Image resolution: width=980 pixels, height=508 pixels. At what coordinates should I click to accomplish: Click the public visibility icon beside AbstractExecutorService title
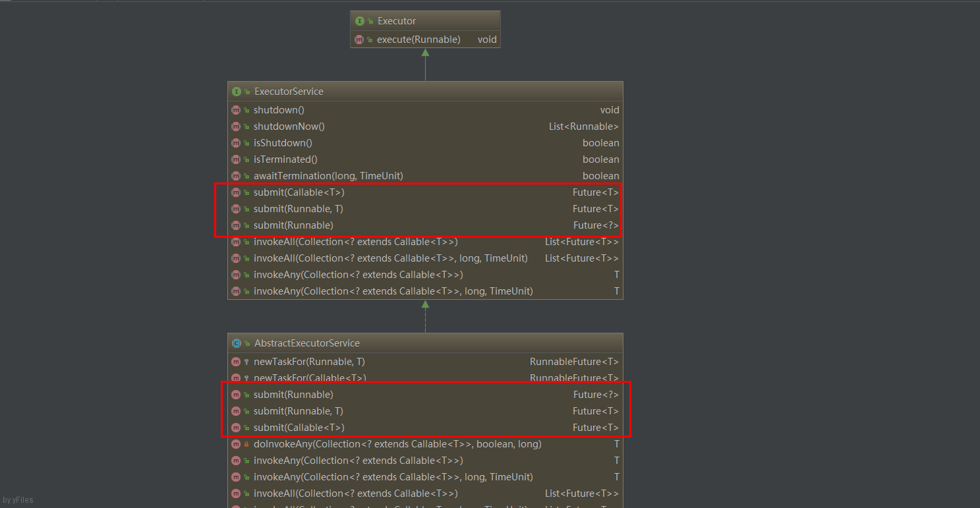click(x=247, y=343)
